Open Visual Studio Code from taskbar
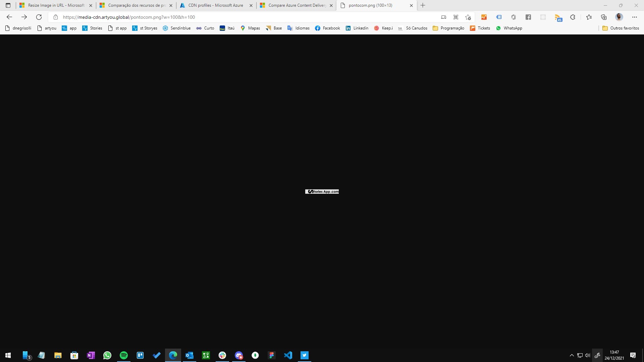The width and height of the screenshot is (644, 362). pos(288,355)
